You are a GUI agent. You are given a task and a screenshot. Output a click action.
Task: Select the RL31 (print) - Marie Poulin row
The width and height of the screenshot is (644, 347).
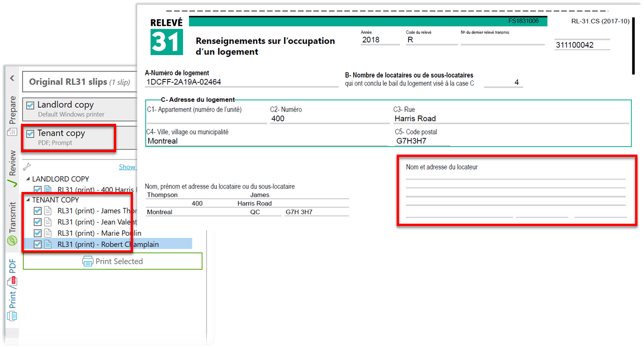[x=99, y=233]
